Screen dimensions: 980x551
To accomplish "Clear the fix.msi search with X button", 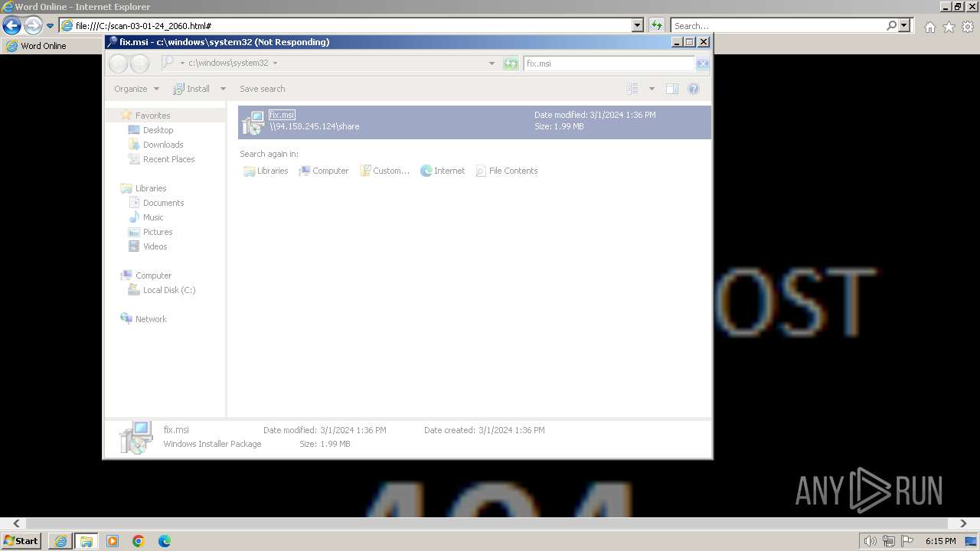I will tap(702, 64).
